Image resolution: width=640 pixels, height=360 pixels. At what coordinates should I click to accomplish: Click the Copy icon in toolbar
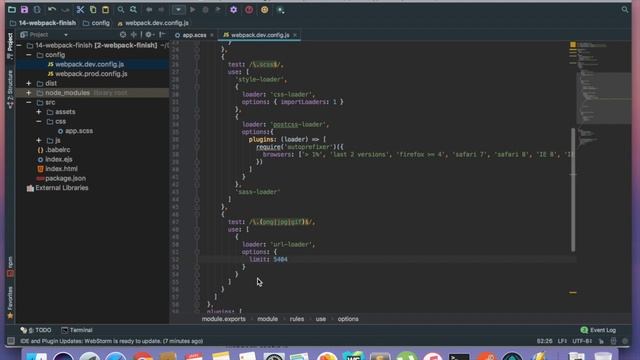coord(93,9)
